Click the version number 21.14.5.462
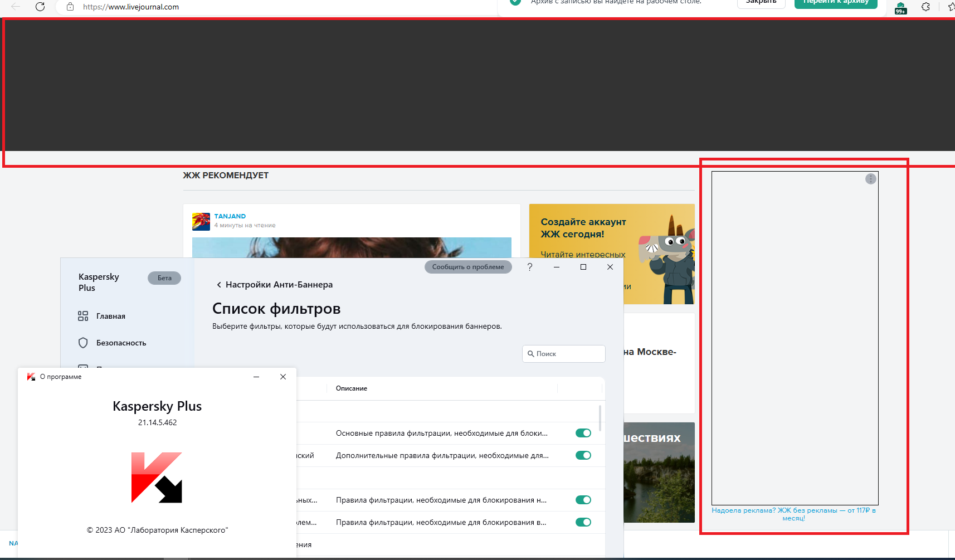This screenshot has width=955, height=560. [x=158, y=422]
